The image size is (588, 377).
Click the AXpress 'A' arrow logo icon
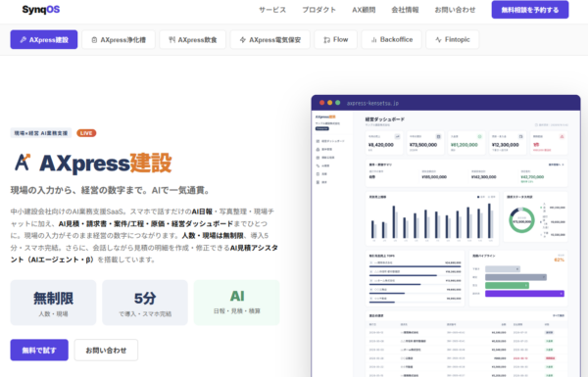(23, 163)
